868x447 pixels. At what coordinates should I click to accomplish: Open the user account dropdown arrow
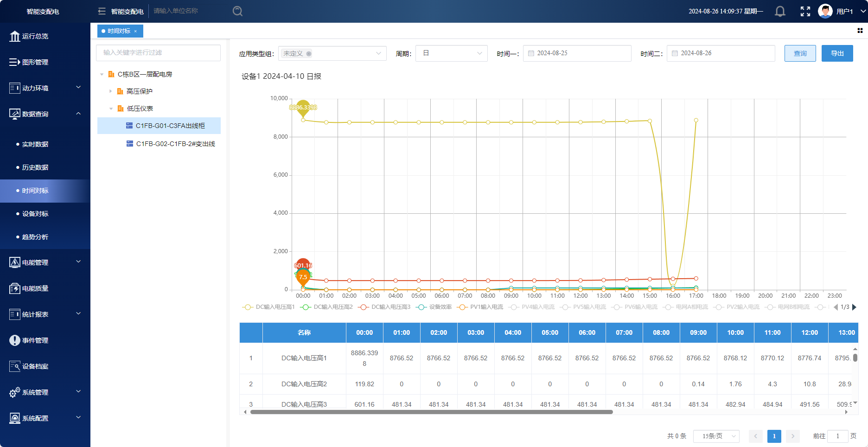click(x=862, y=11)
